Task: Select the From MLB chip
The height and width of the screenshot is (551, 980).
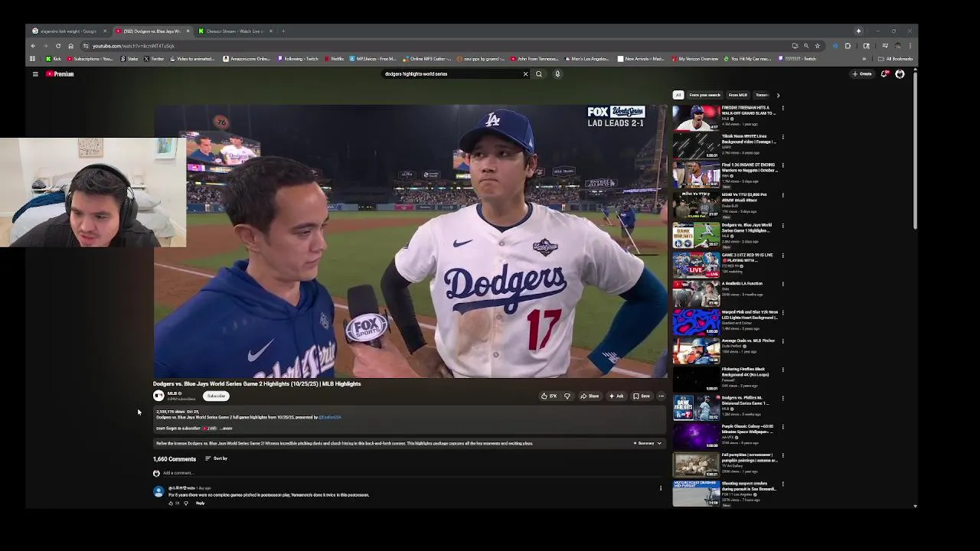Action: click(738, 95)
